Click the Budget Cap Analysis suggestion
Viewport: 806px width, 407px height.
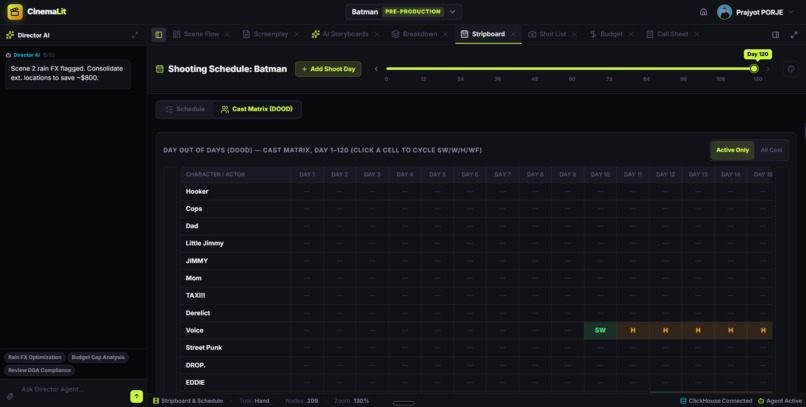[98, 357]
